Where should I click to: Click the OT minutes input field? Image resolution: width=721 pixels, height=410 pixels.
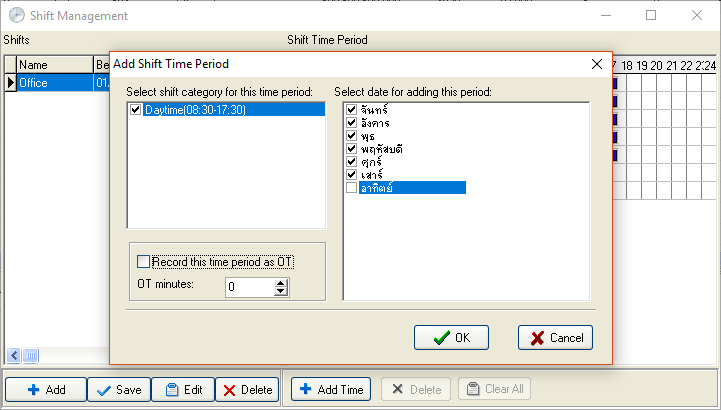250,287
